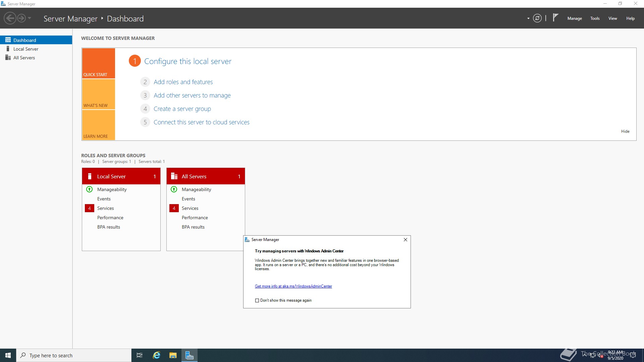Click Add roles and features
This screenshot has width=644, height=362.
click(x=183, y=82)
